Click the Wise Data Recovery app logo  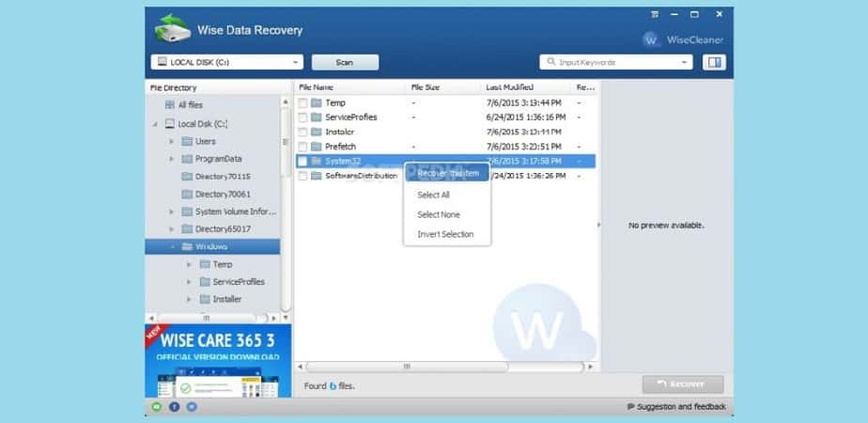point(173,29)
